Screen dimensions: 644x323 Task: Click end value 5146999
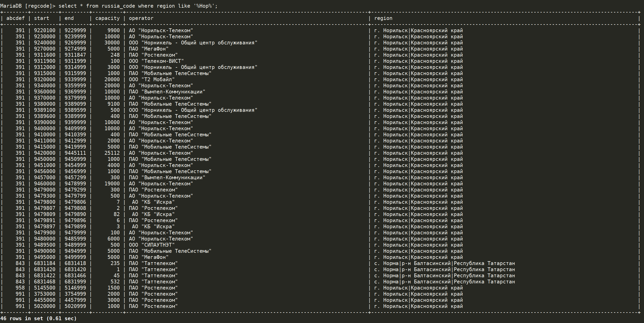pyautogui.click(x=75, y=288)
